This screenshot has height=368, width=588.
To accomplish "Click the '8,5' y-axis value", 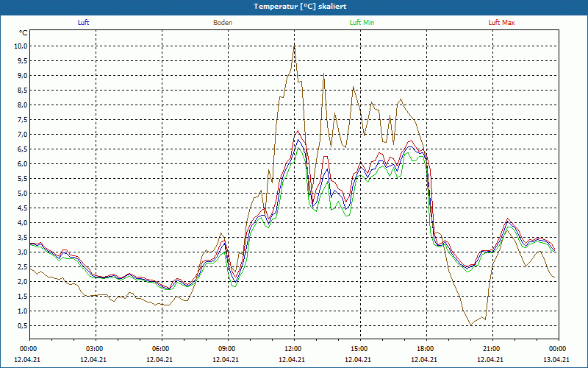I will (x=23, y=90).
